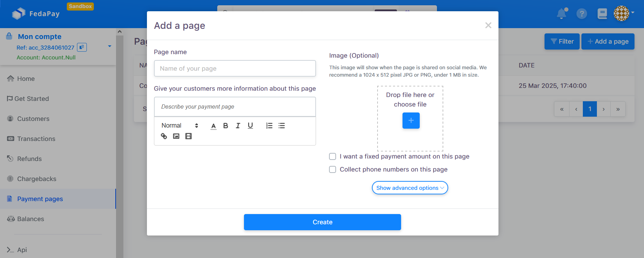Click the plus button to choose file
The width and height of the screenshot is (644, 258).
click(411, 121)
